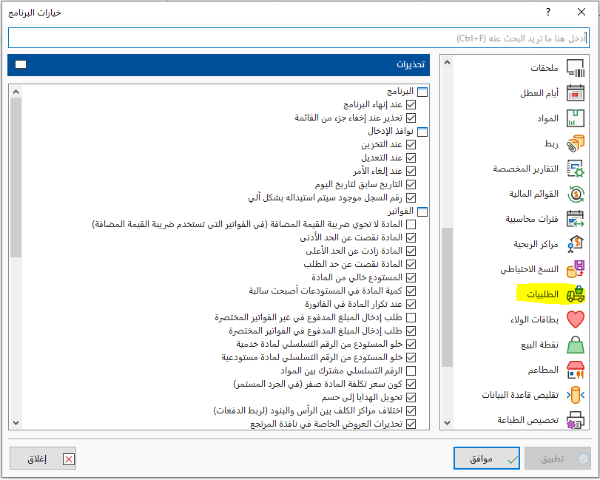Select the أيام العطل calendar icon
600x480 pixels.
pyautogui.click(x=576, y=93)
